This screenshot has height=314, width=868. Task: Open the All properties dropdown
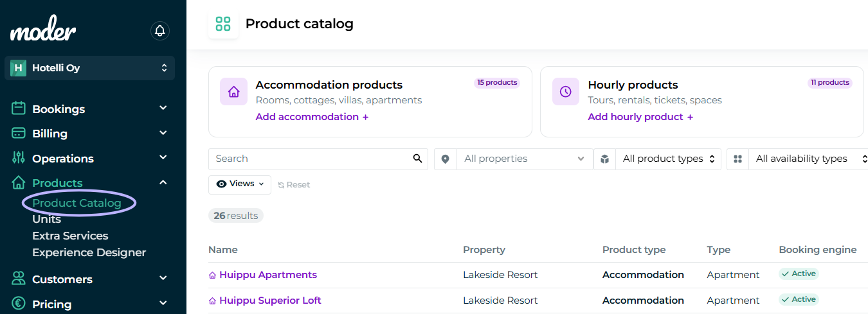pyautogui.click(x=524, y=159)
